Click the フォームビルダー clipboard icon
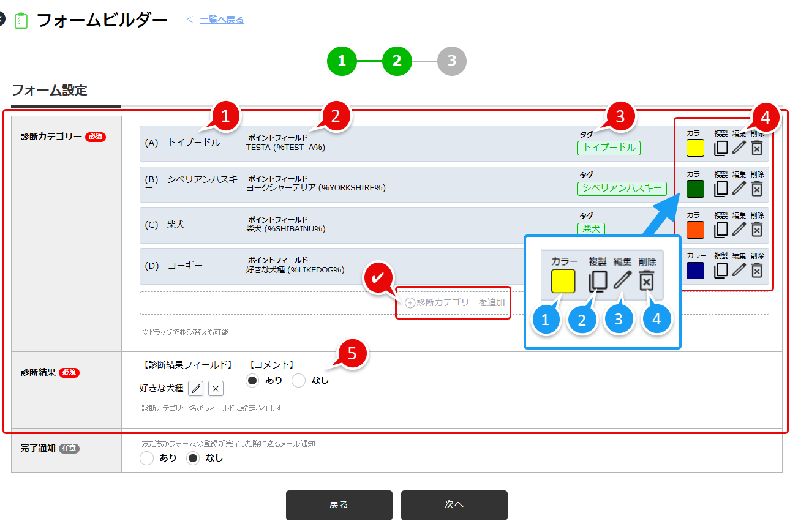Viewport: 790px width, 532px height. pyautogui.click(x=22, y=19)
